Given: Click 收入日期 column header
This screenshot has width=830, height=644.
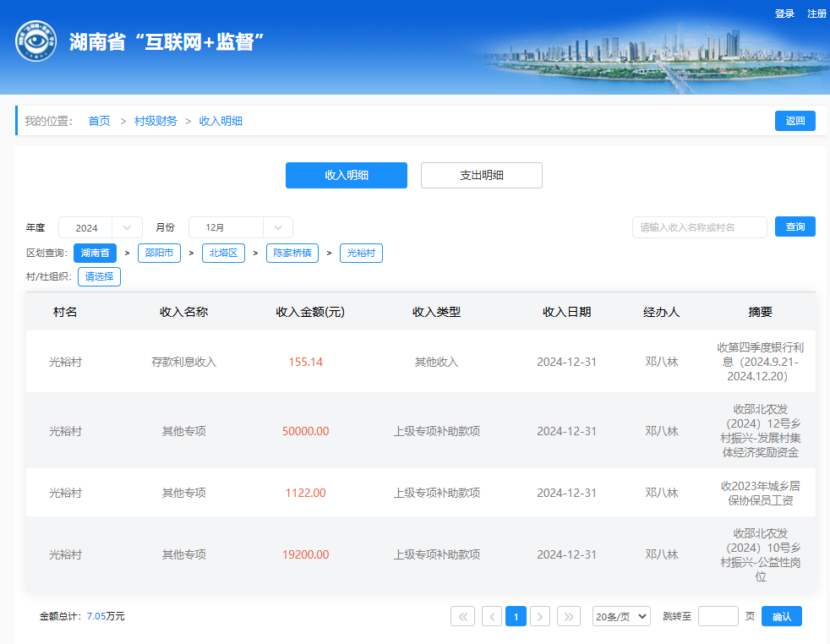Looking at the screenshot, I should [x=567, y=312].
